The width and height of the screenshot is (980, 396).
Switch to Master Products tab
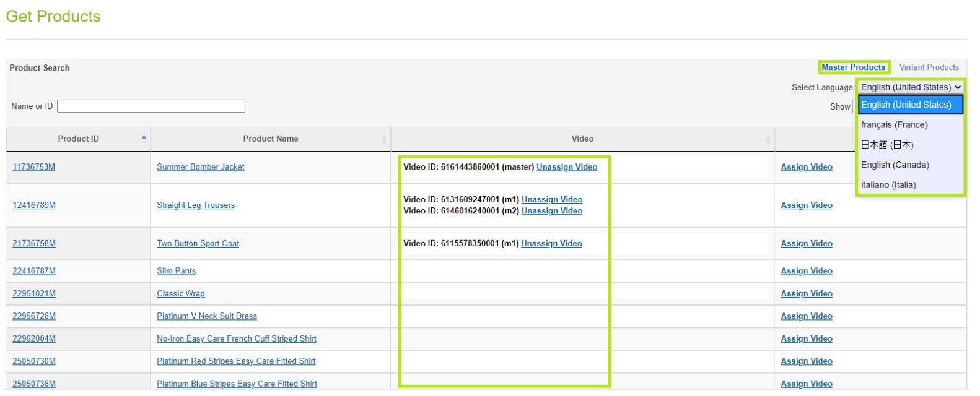853,67
